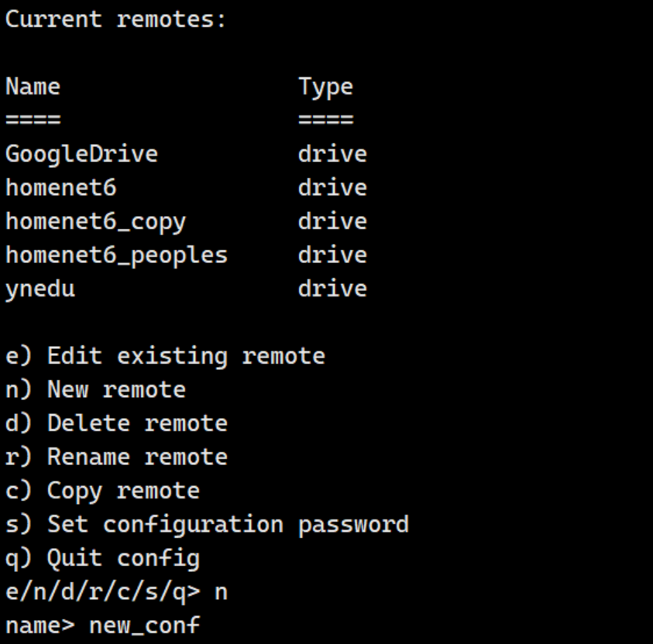The width and height of the screenshot is (653, 644).
Task: Click the Rename remote option line
Action: [116, 457]
